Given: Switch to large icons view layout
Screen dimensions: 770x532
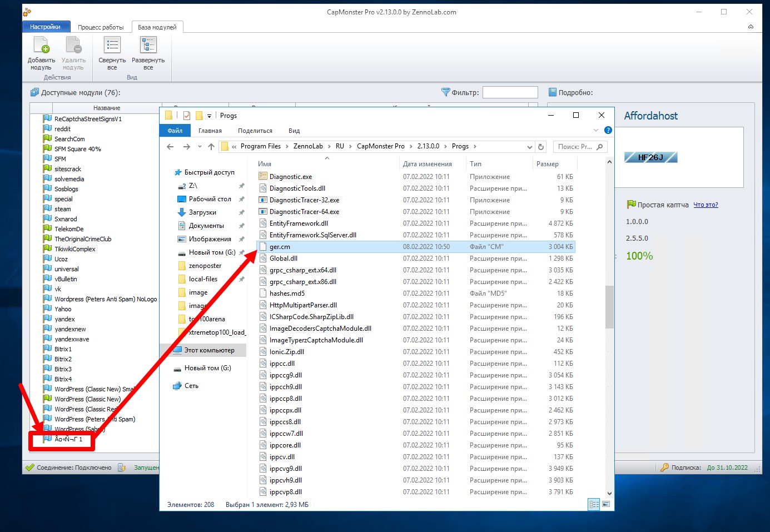Looking at the screenshot, I should tap(606, 504).
